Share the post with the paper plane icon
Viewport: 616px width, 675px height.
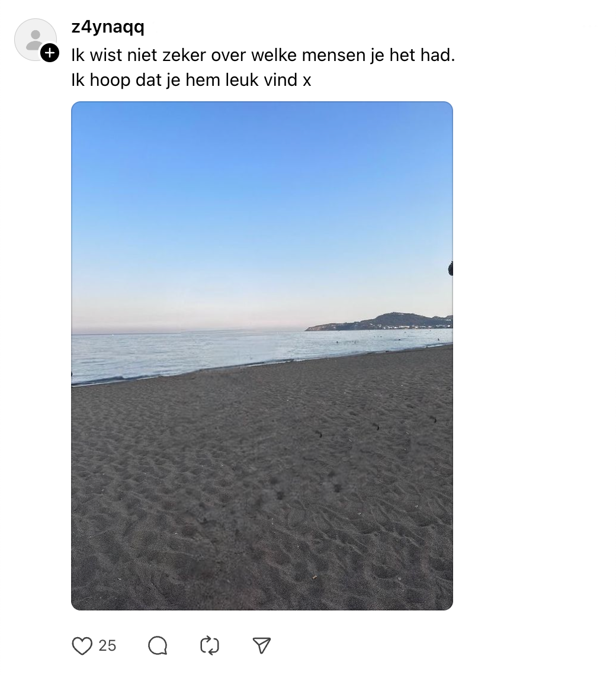point(262,645)
